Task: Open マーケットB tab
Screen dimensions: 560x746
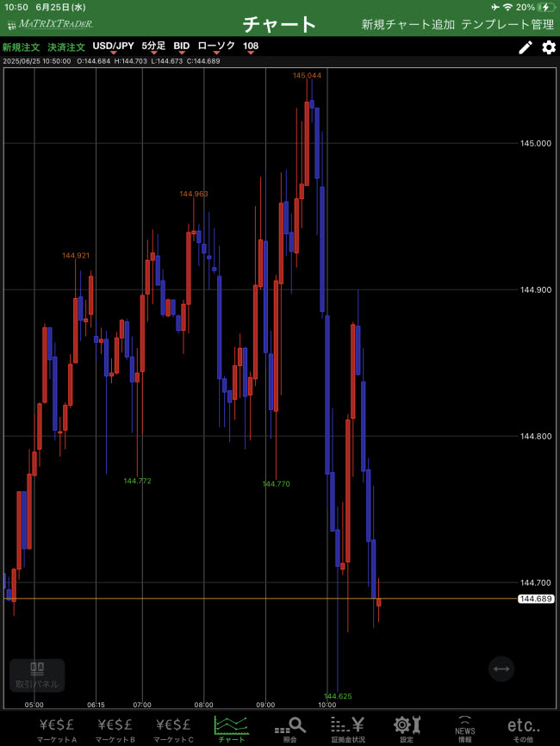Action: pos(115,730)
